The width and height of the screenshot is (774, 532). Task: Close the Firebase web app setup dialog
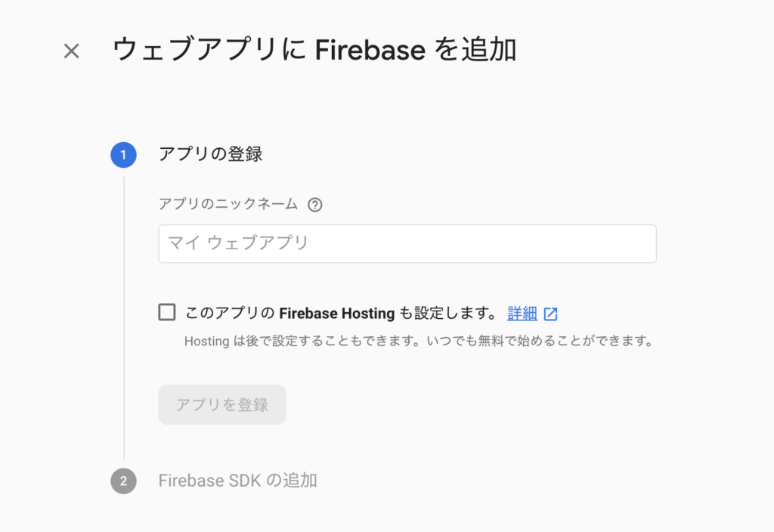(72, 51)
